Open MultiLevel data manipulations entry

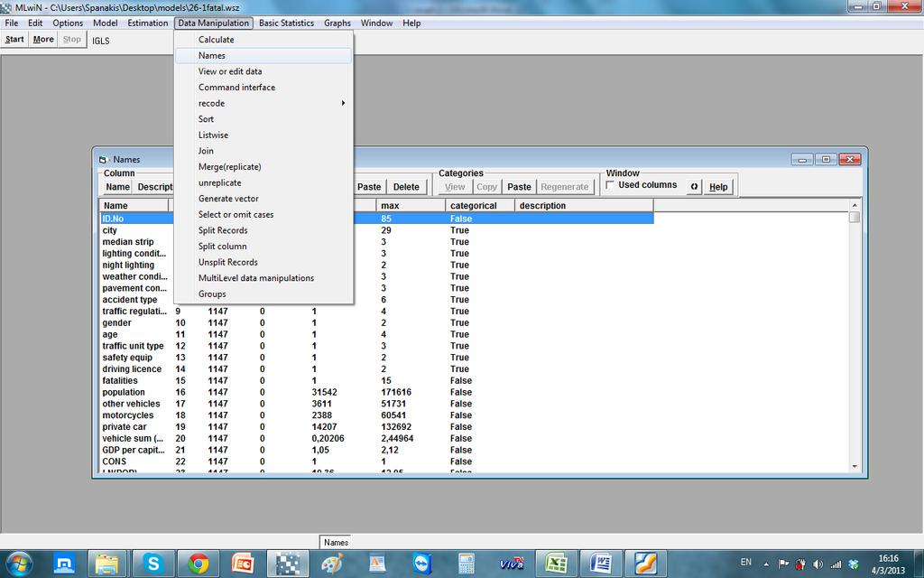coord(263,278)
